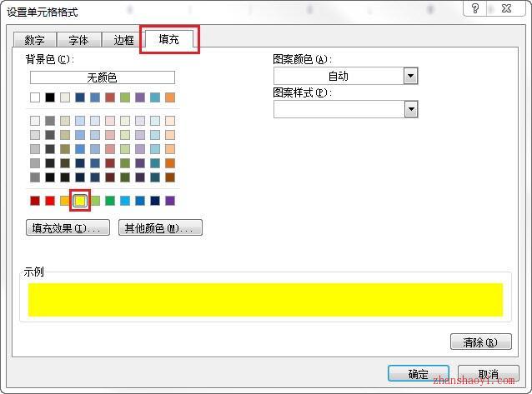Open the 边框 tab
Image resolution: width=532 pixels, height=394 pixels.
pos(123,40)
